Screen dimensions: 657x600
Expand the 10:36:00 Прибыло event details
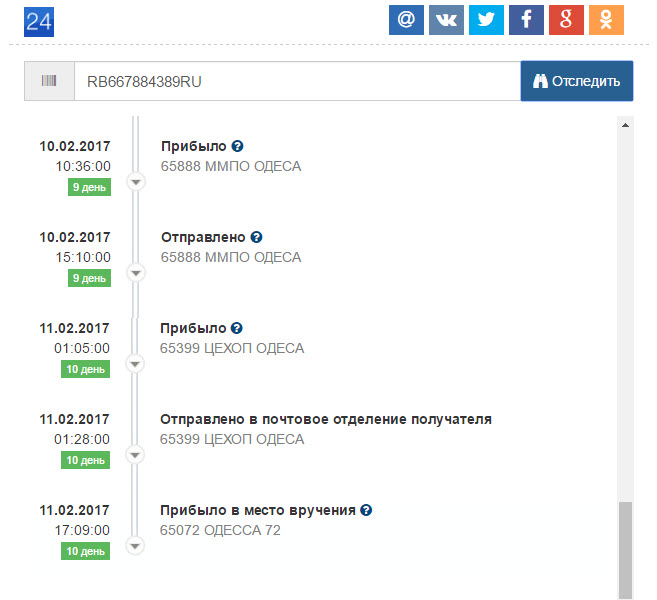137,182
